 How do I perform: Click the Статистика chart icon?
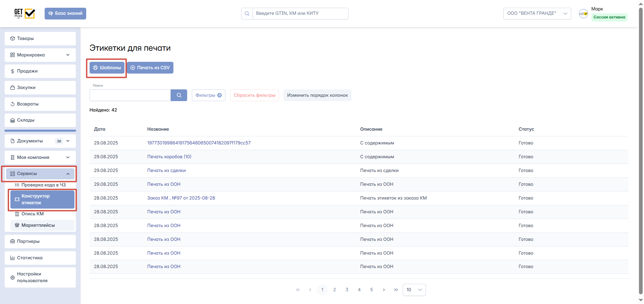coord(12,258)
